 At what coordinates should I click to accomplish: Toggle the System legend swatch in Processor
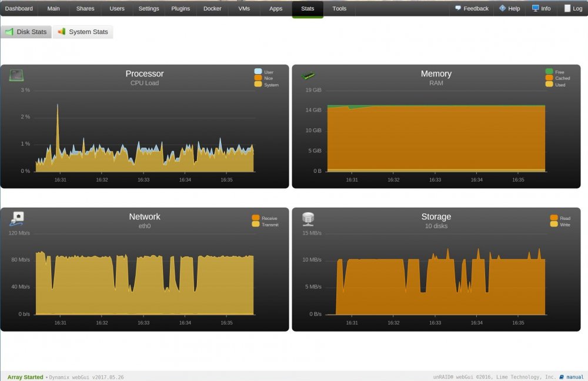[258, 84]
